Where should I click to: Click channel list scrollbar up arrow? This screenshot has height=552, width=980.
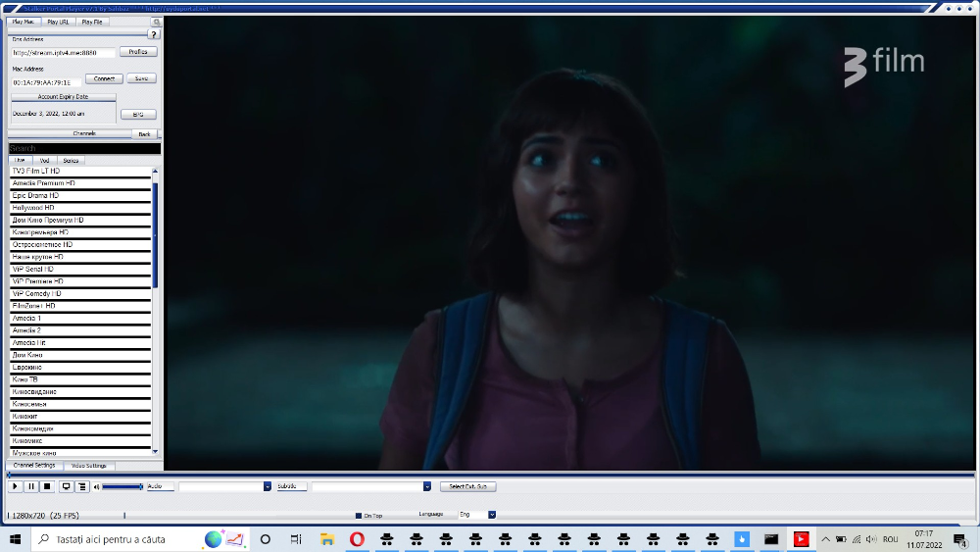point(155,171)
